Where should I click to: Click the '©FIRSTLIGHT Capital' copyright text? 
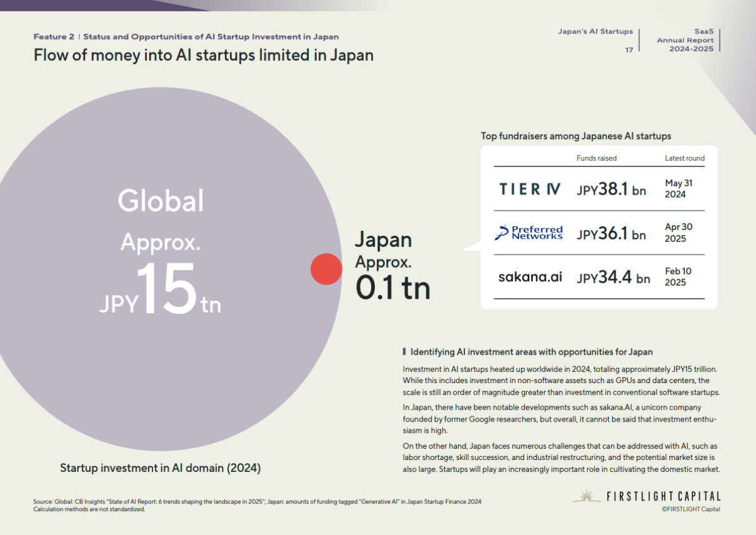tap(690, 509)
